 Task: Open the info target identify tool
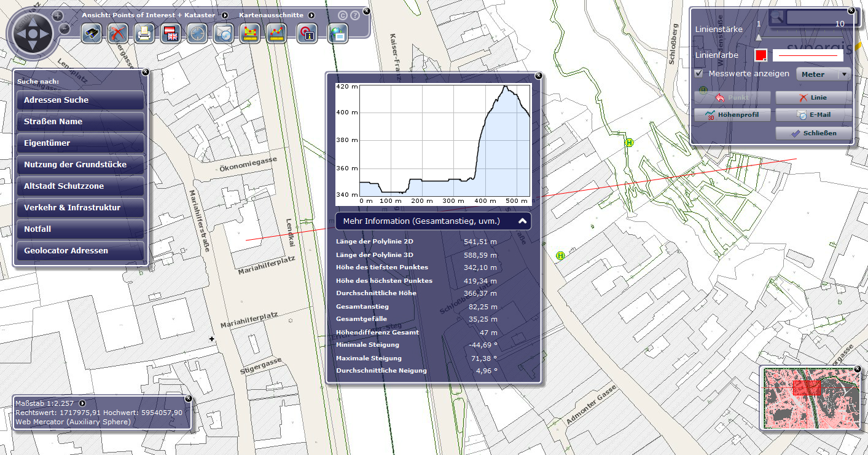coord(307,34)
